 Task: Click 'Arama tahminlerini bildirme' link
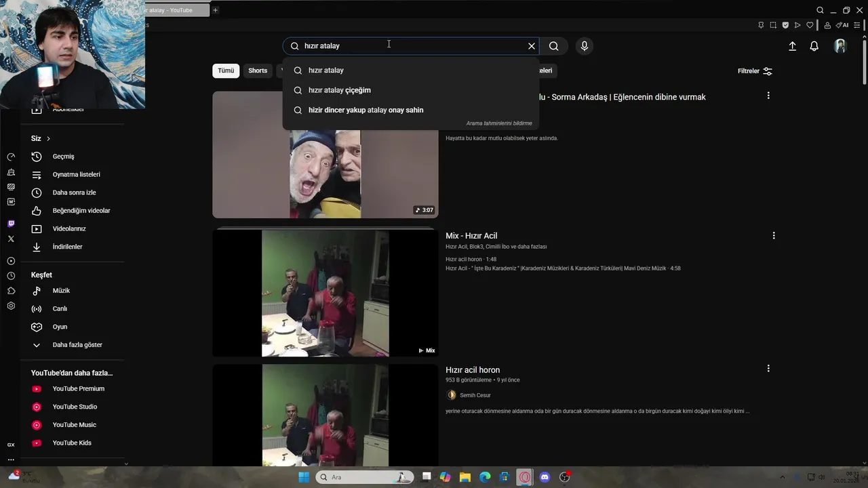[499, 123]
